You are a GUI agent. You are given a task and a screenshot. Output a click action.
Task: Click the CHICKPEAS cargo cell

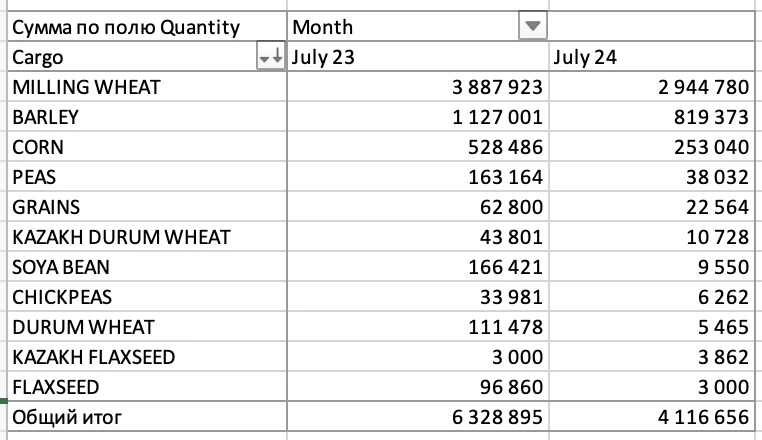[x=62, y=298]
